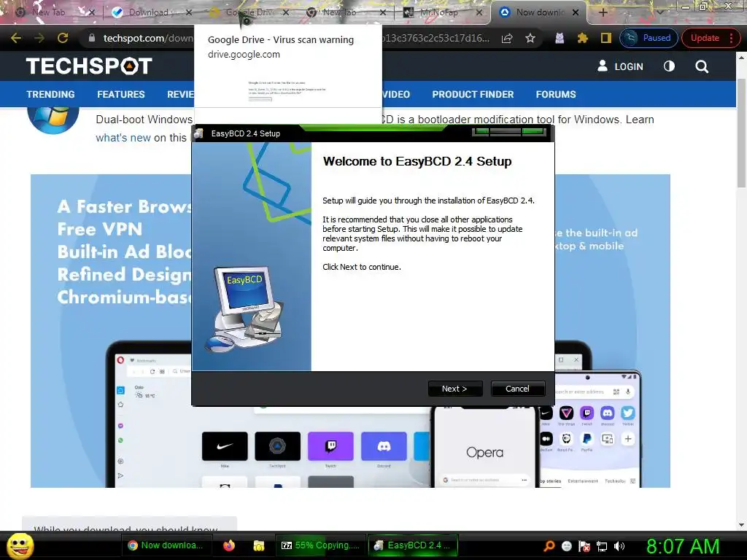
Task: Toggle TechSpot dark mode
Action: pyautogui.click(x=670, y=66)
